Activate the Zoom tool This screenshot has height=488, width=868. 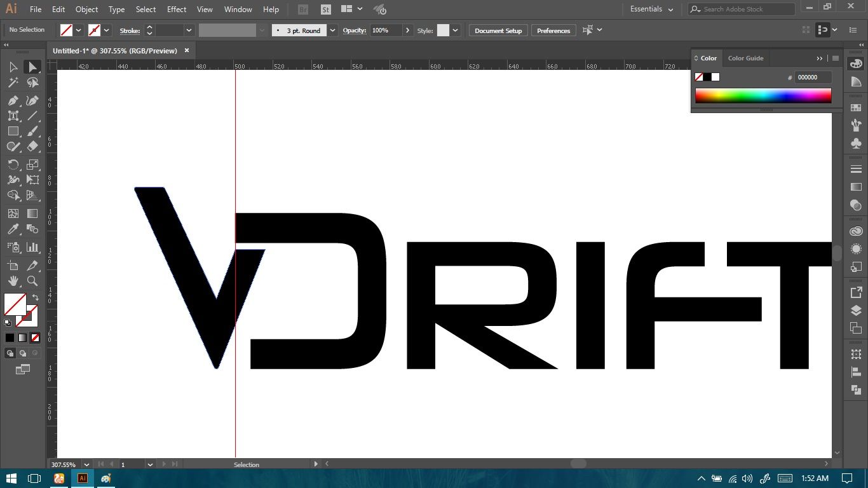pyautogui.click(x=32, y=281)
